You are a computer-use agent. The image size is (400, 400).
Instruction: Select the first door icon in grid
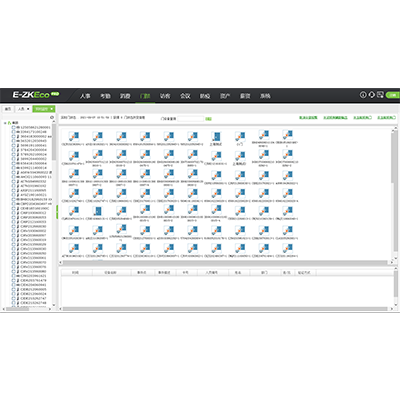[74, 136]
